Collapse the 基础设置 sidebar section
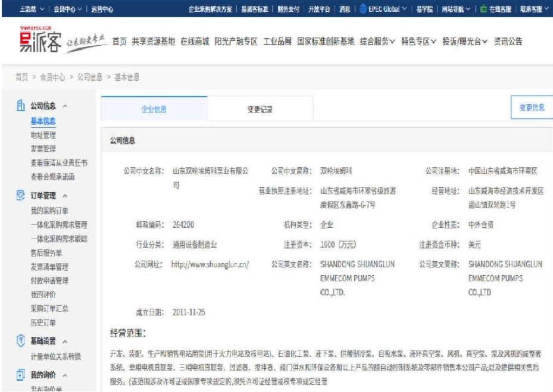 click(65, 341)
